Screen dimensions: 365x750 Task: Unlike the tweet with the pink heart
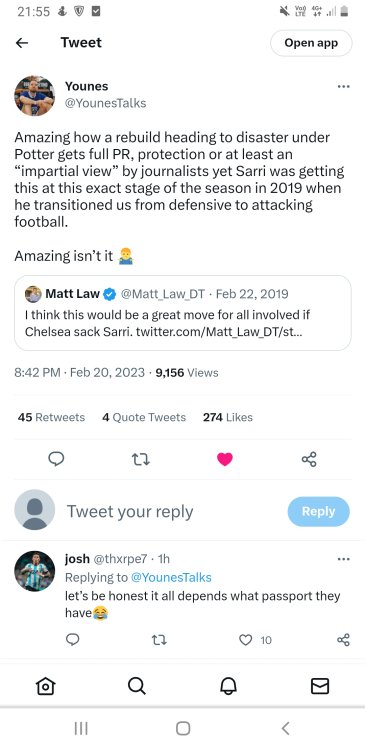pos(224,459)
